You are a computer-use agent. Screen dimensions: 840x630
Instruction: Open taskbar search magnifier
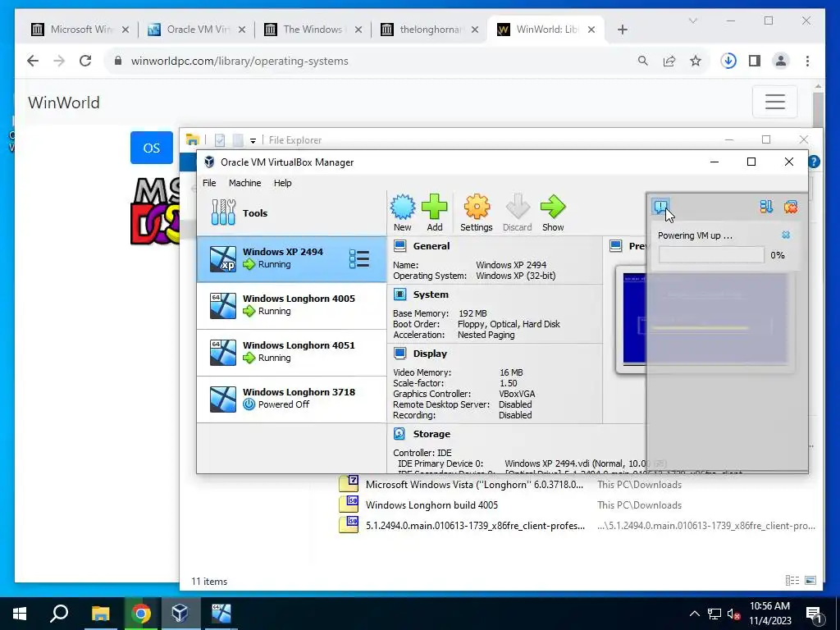tap(59, 614)
